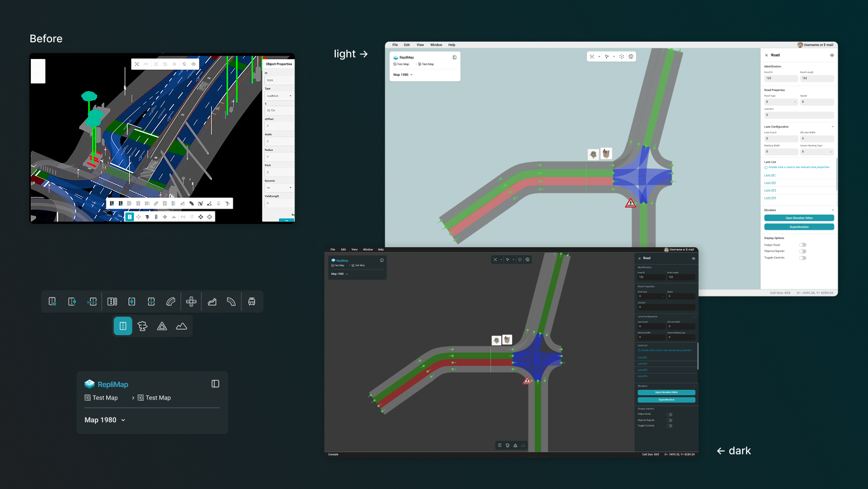Click Road ID field in light window
The width and height of the screenshot is (868, 489).
coord(781,78)
